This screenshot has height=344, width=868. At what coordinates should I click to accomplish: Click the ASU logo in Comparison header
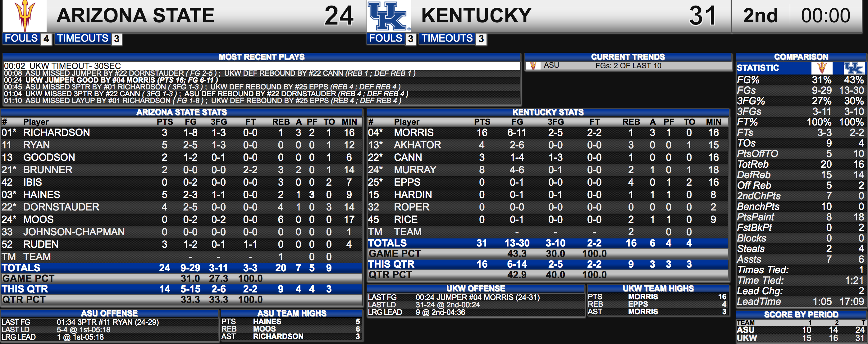pos(822,68)
